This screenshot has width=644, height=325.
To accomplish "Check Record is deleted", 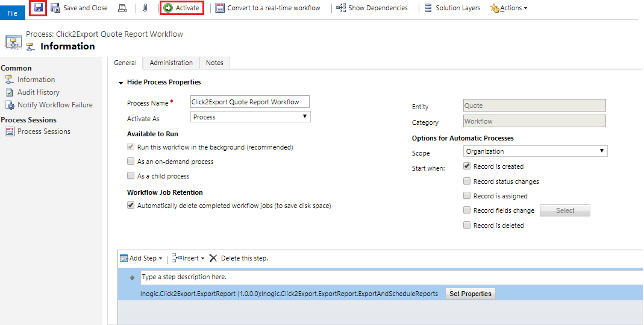I will point(466,225).
